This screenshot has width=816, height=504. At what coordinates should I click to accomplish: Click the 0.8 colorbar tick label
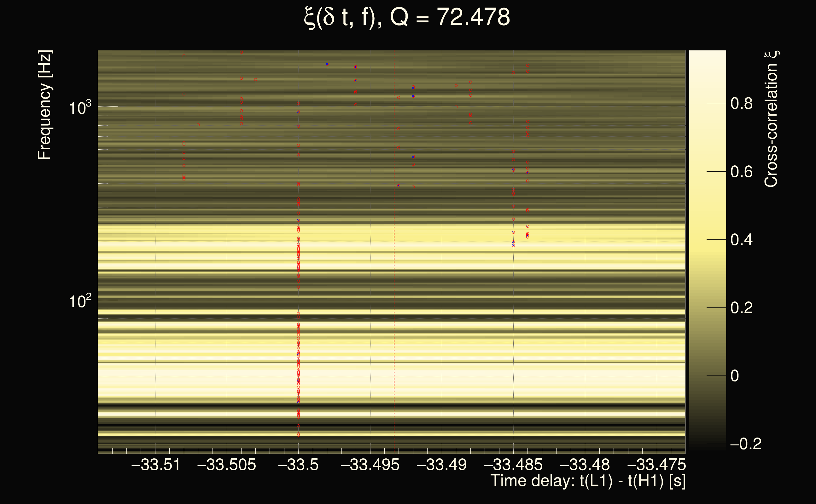(x=741, y=104)
